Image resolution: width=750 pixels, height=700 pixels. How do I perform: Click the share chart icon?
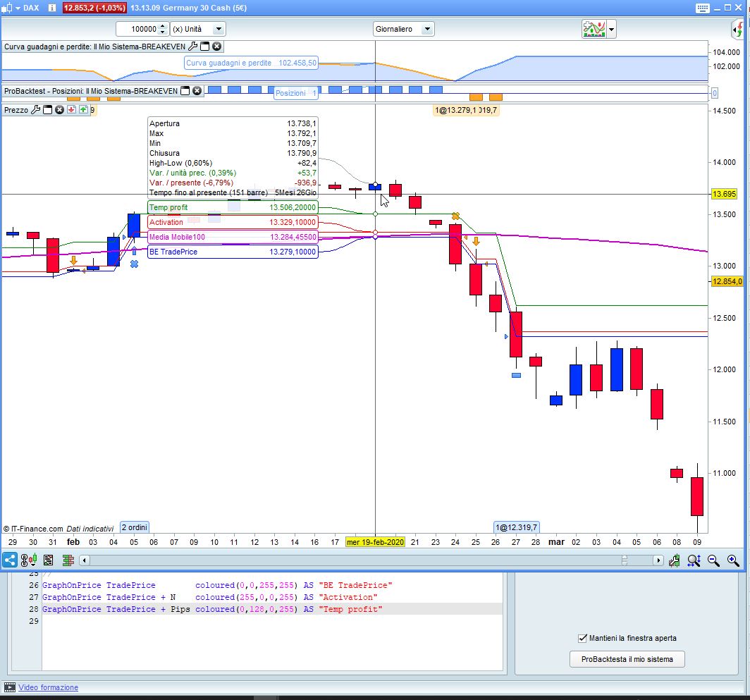(x=10, y=560)
